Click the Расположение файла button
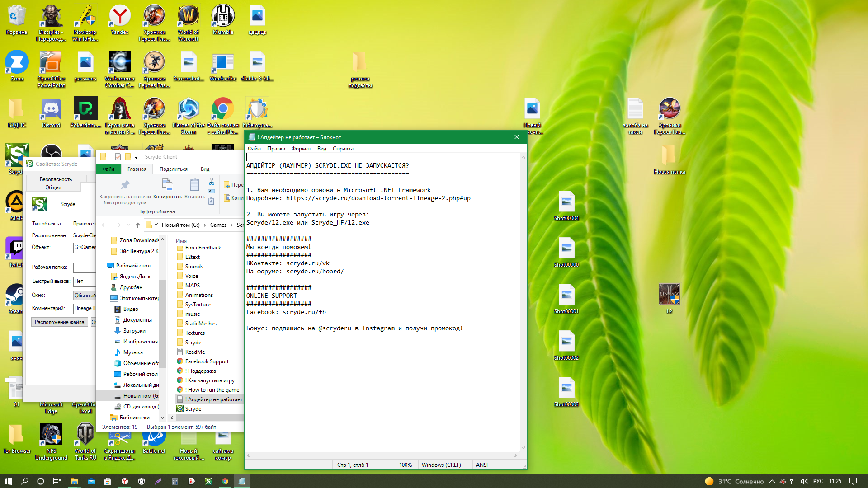868x488 pixels. coord(59,322)
